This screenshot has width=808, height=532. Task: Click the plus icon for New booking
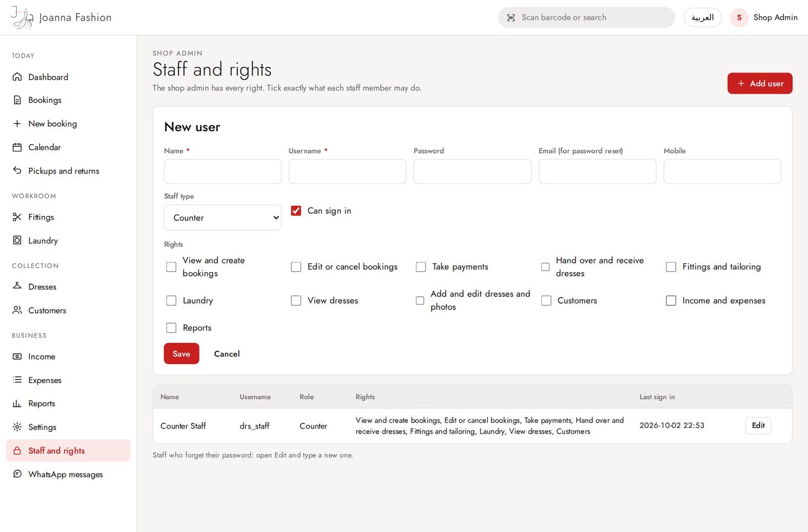pos(17,124)
